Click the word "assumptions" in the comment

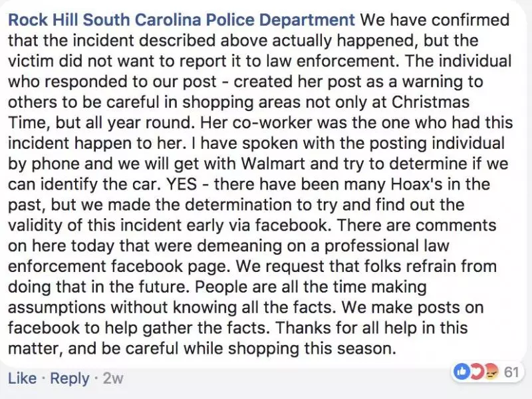click(57, 308)
